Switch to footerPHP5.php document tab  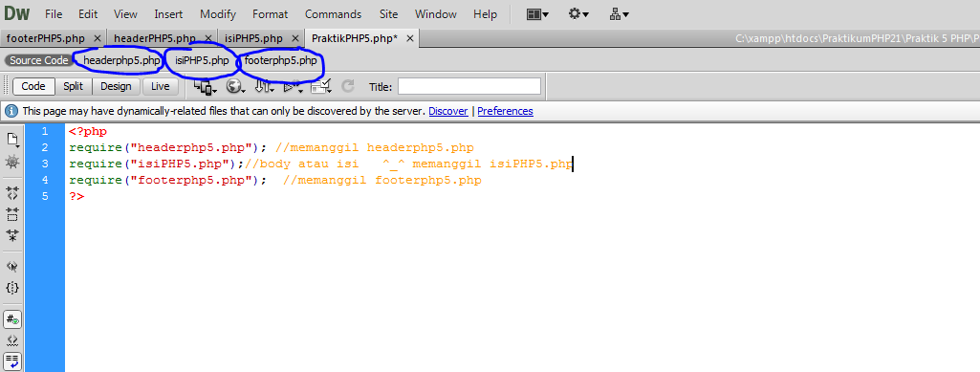point(45,38)
